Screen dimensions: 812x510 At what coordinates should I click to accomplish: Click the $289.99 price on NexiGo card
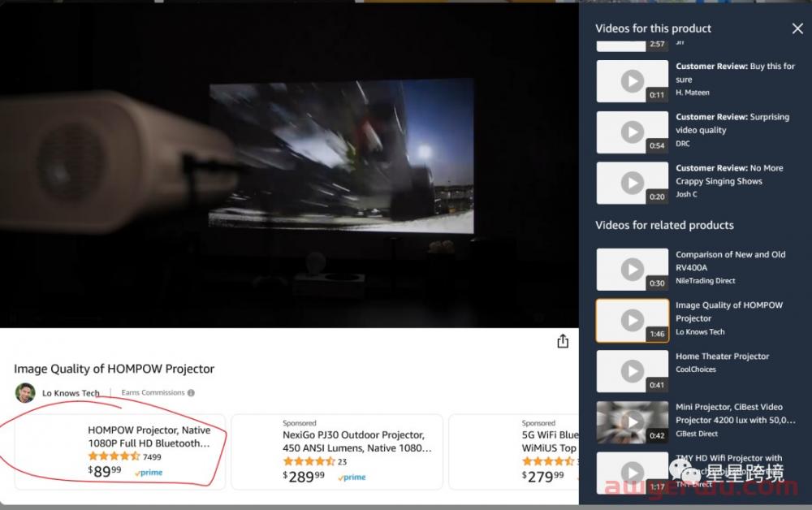(x=304, y=477)
